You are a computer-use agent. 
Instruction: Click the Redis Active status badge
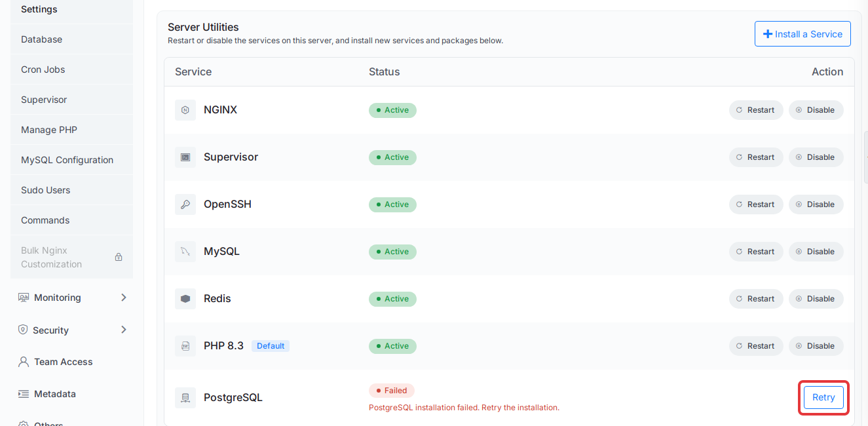(x=392, y=299)
